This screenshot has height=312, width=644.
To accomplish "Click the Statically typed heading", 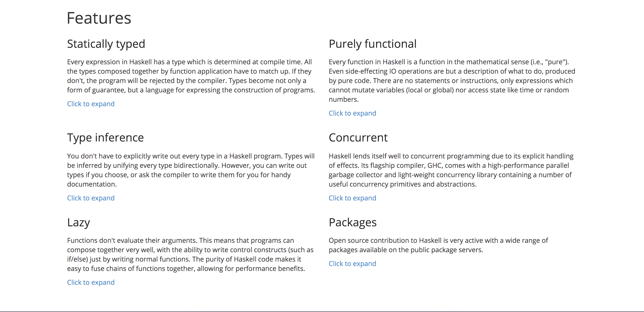I will click(x=106, y=44).
